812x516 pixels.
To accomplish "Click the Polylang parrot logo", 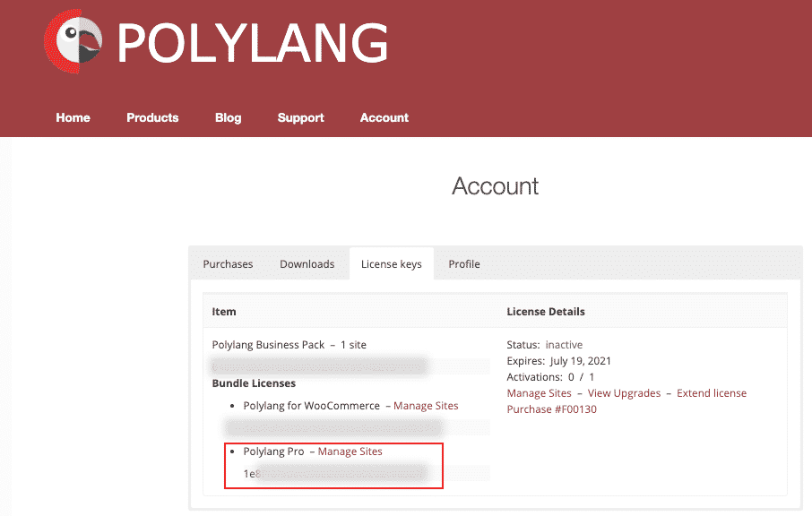I will pos(75,41).
